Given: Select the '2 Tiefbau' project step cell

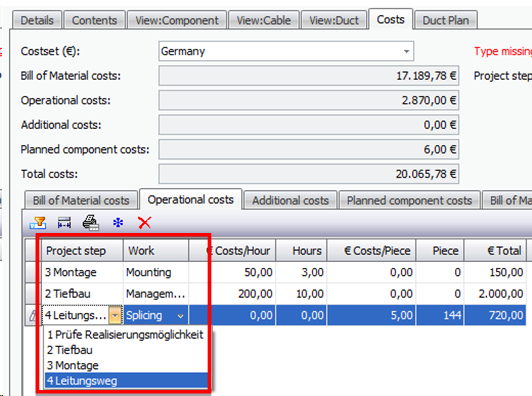Looking at the screenshot, I should (x=82, y=294).
